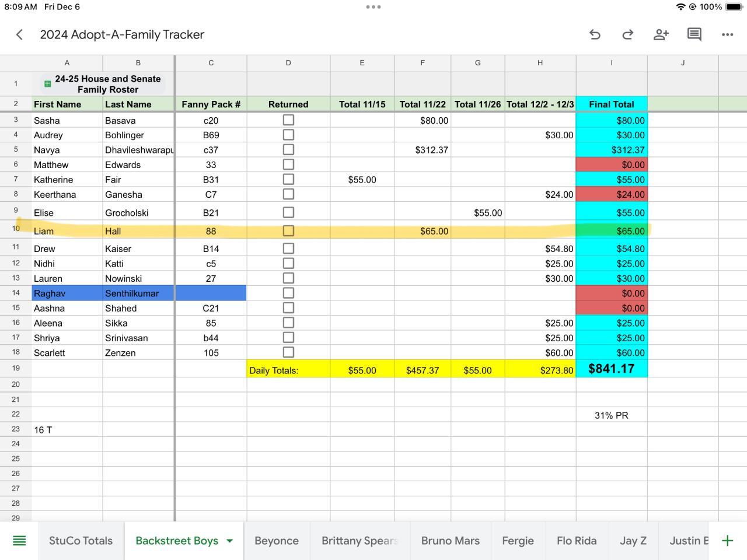Select Scarlett Zenzen's fanny pack 105 cell
747x560 pixels.
[211, 352]
